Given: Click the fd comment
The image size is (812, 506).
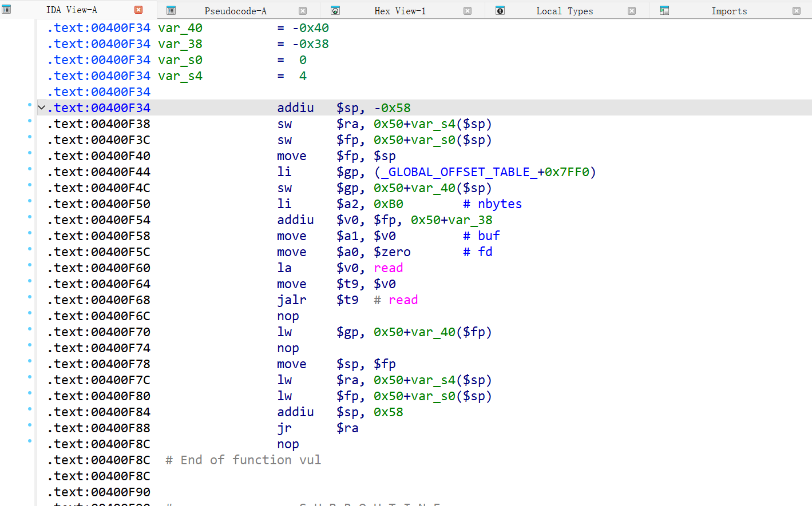Looking at the screenshot, I should click(485, 252).
